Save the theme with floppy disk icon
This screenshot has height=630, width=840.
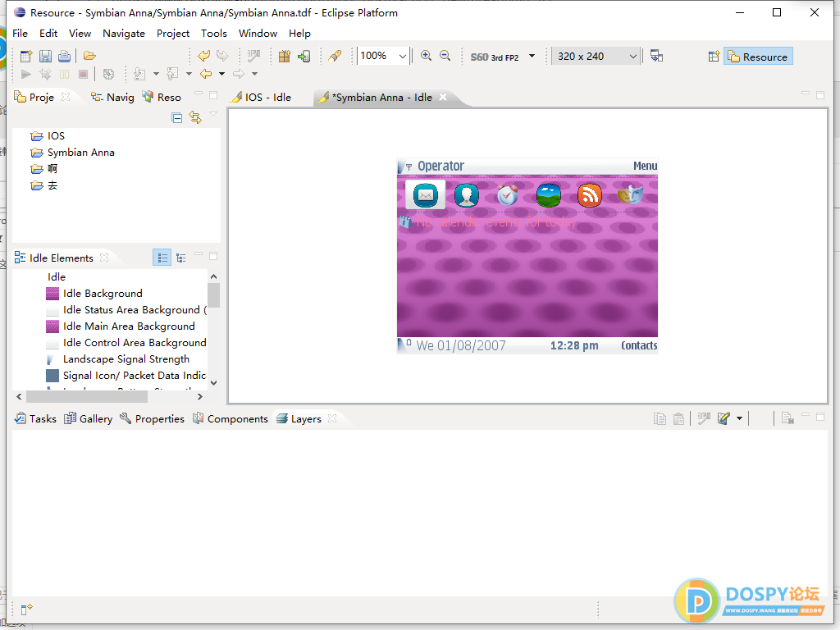[x=46, y=56]
